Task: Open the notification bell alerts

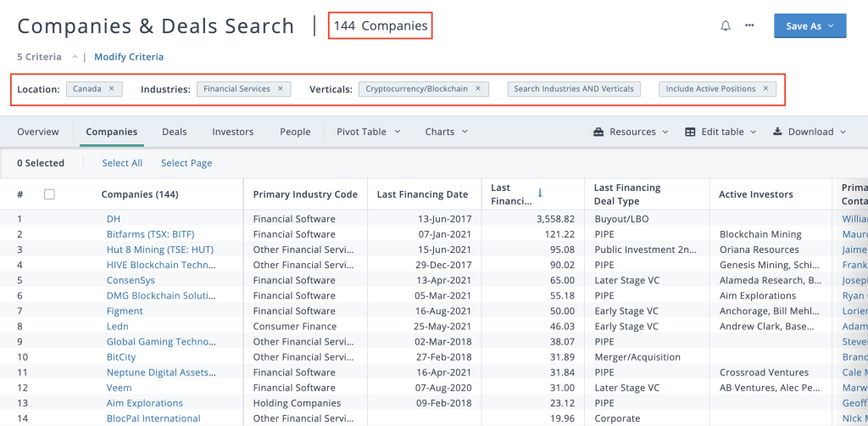Action: 726,26
